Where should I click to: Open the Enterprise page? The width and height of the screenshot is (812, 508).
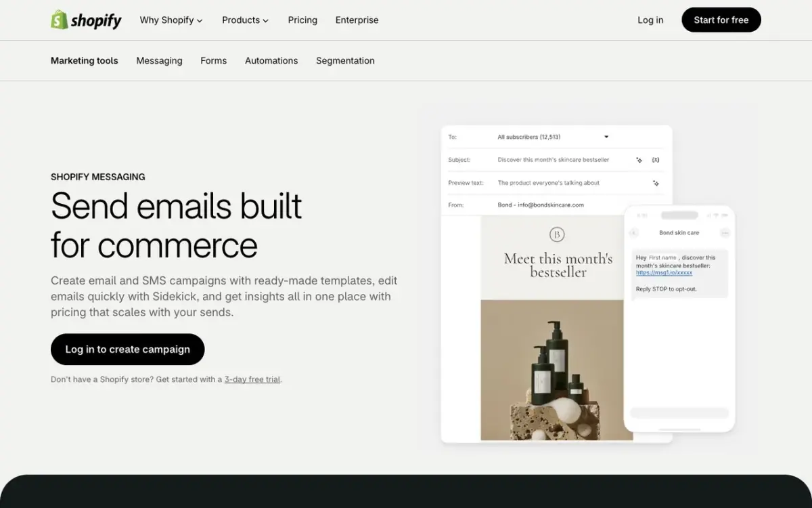click(x=357, y=20)
